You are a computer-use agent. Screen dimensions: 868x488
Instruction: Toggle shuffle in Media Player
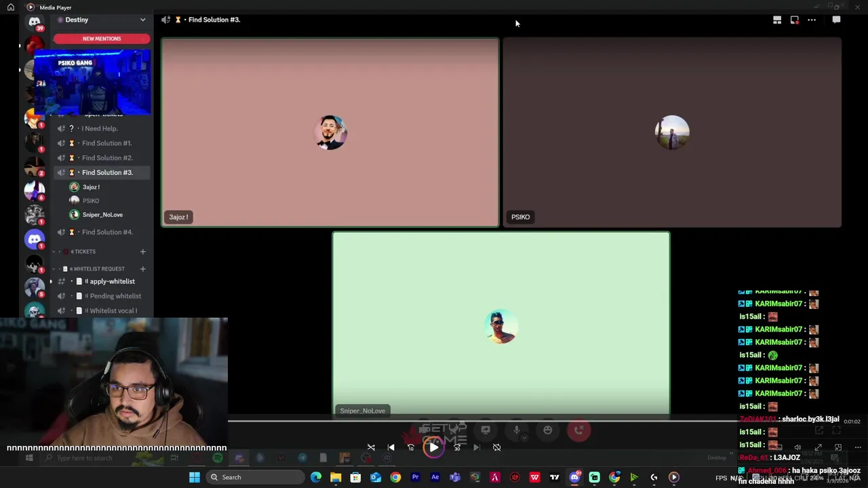[x=371, y=447]
